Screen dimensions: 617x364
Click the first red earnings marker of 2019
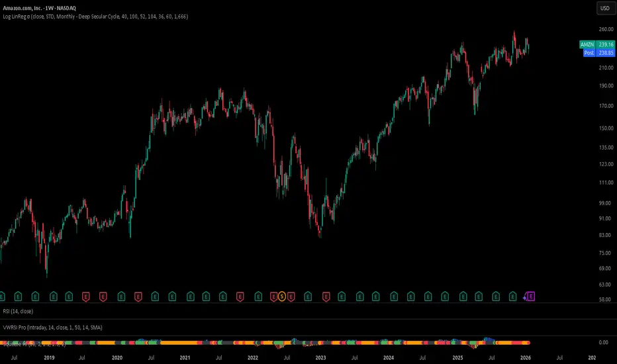point(86,296)
